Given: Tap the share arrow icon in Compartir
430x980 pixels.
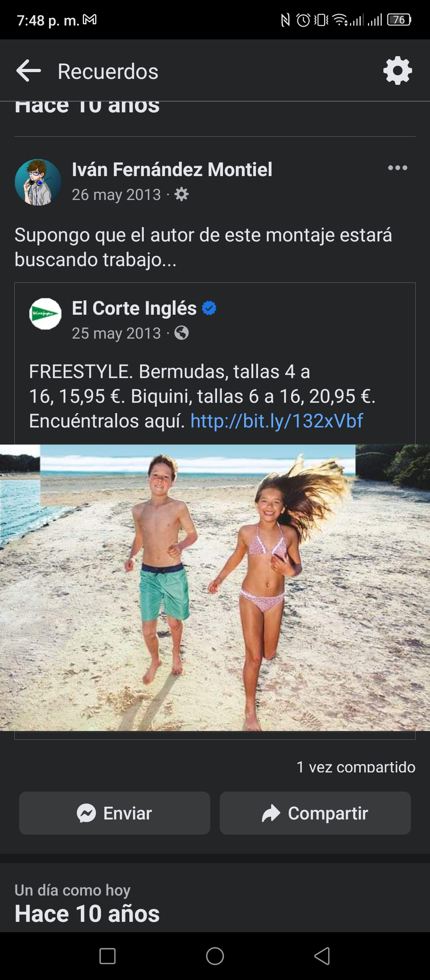Looking at the screenshot, I should tap(271, 813).
